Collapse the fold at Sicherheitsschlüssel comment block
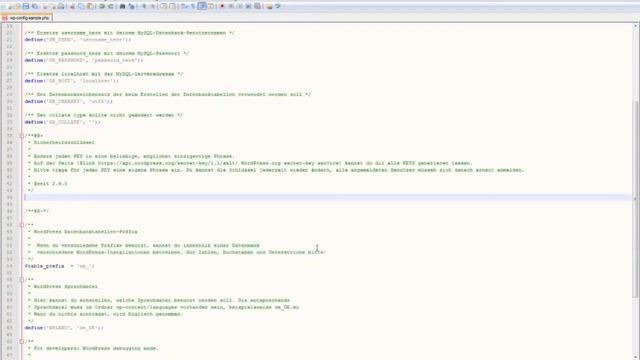Image resolution: width=640 pixels, height=360 pixels. click(x=22, y=136)
